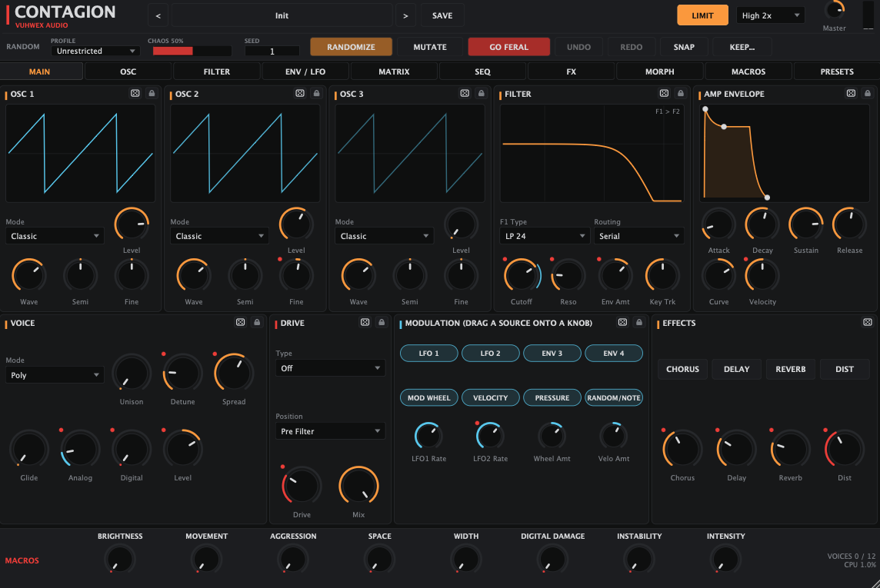Click the amp Attack knob
The height and width of the screenshot is (588, 880).
(719, 224)
